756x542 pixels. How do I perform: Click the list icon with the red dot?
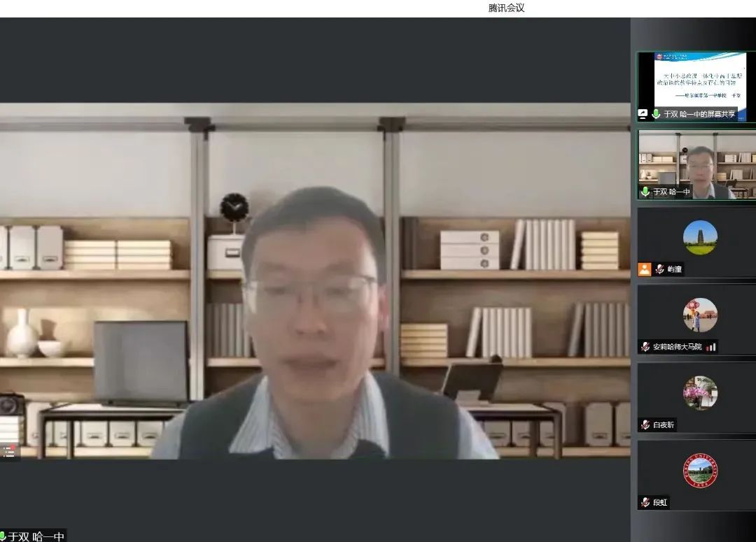pyautogui.click(x=8, y=451)
